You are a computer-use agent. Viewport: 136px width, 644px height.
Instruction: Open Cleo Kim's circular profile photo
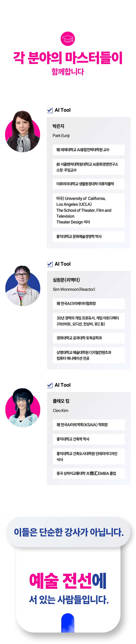coord(22,408)
